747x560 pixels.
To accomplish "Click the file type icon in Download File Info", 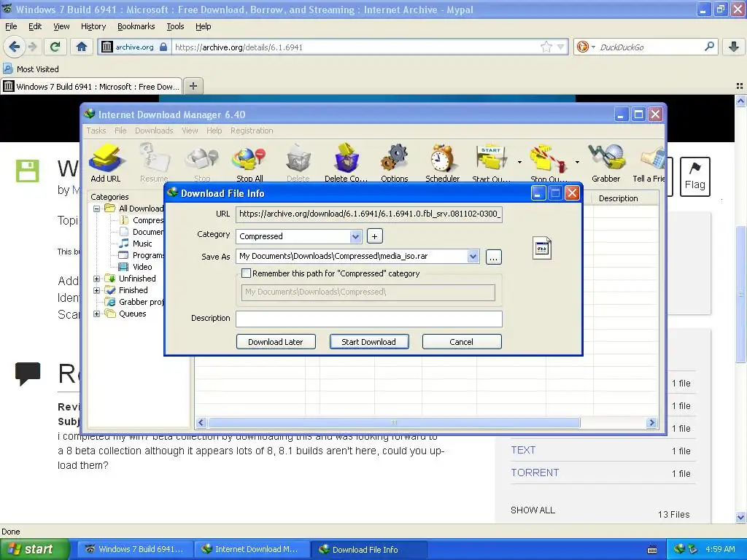I will [x=542, y=248].
